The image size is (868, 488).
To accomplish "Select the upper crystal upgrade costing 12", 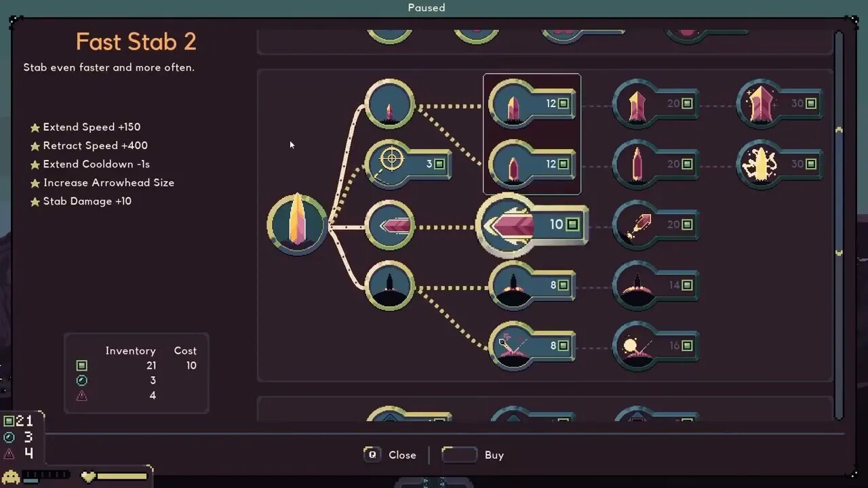I will click(532, 104).
